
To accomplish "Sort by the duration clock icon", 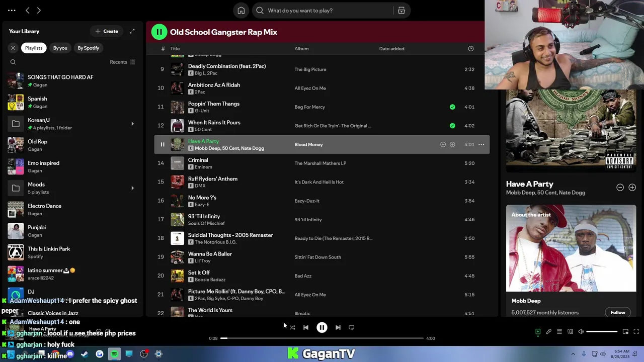I will click(471, 49).
